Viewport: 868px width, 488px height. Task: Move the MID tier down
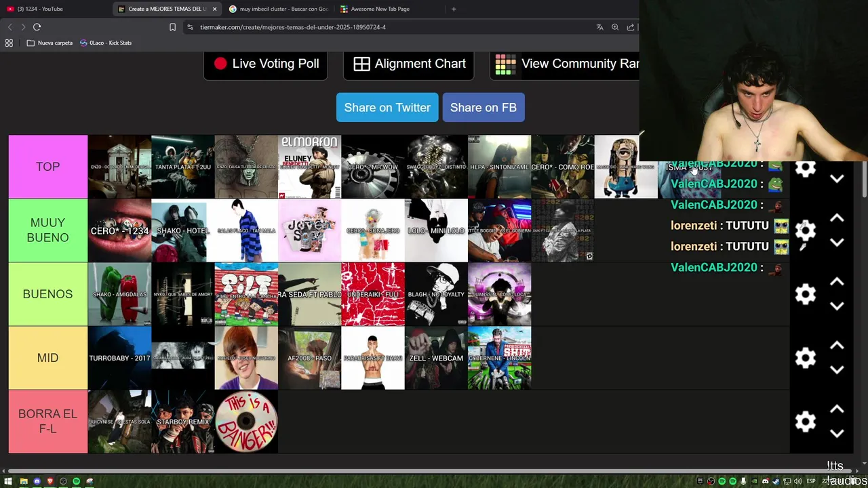[837, 370]
